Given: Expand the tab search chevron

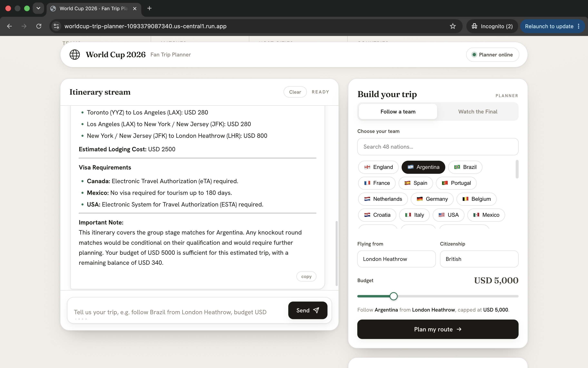Looking at the screenshot, I should [38, 8].
